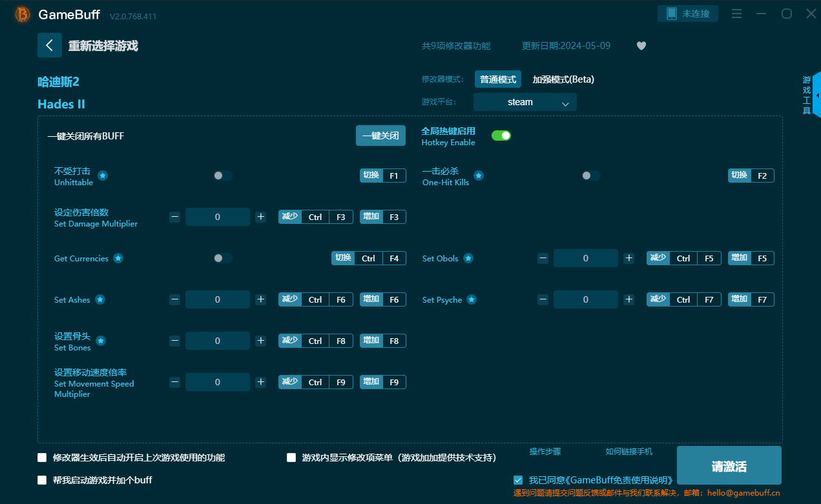Toggle the Unhittable switch
This screenshot has height=504, width=821.
[223, 176]
